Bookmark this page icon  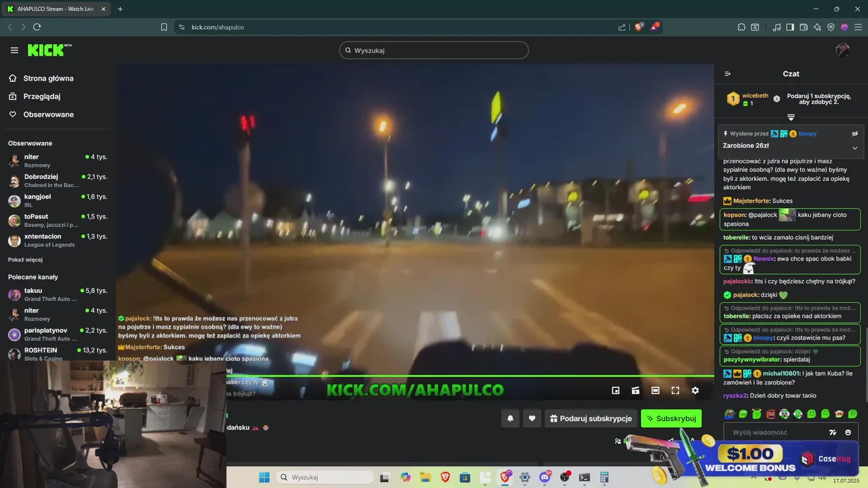click(164, 27)
